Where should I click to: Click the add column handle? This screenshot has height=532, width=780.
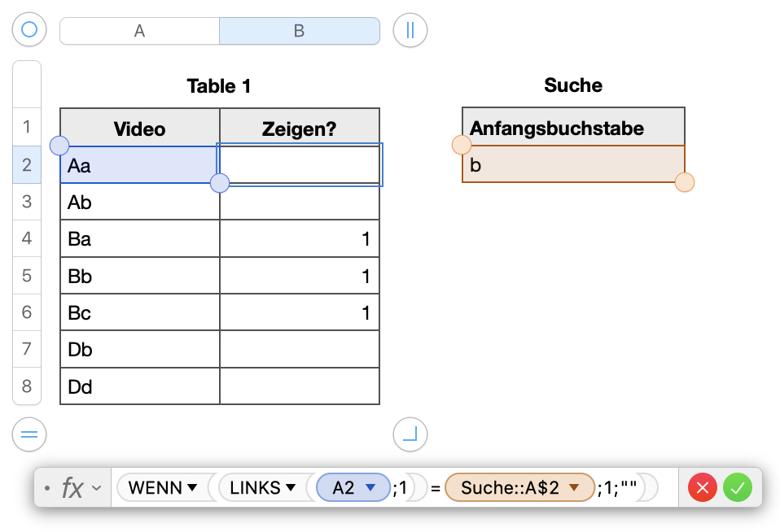(410, 31)
